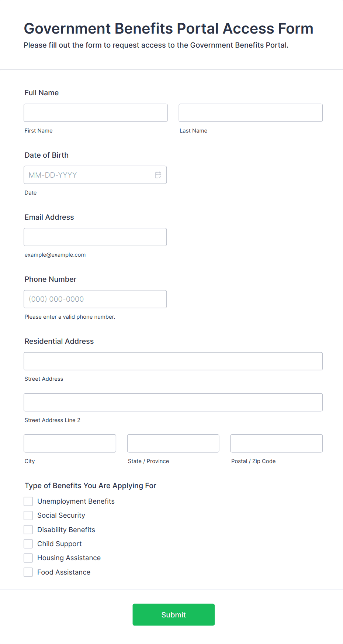Focus the Last Name input
This screenshot has width=343, height=644.
point(250,113)
